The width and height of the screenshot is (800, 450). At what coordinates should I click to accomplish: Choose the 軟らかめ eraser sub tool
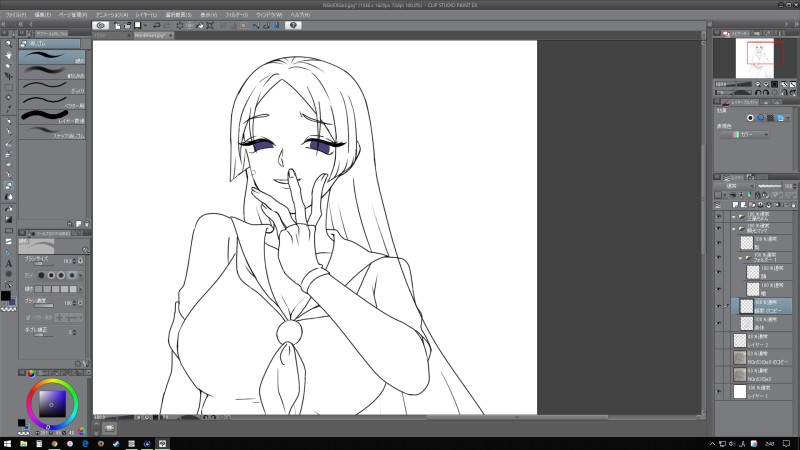[x=52, y=72]
